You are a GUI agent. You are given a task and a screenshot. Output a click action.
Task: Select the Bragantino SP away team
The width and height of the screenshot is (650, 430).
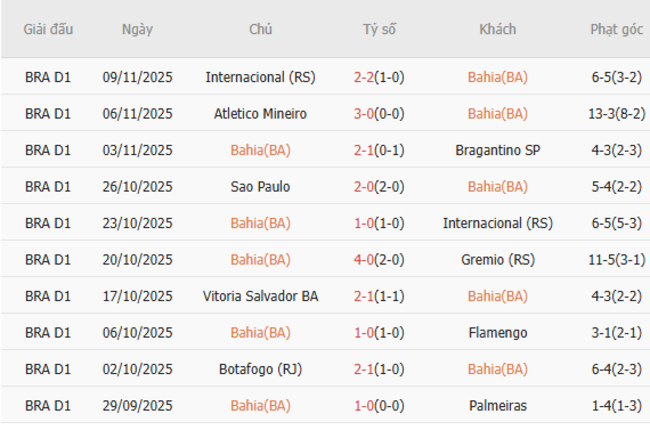pos(498,150)
